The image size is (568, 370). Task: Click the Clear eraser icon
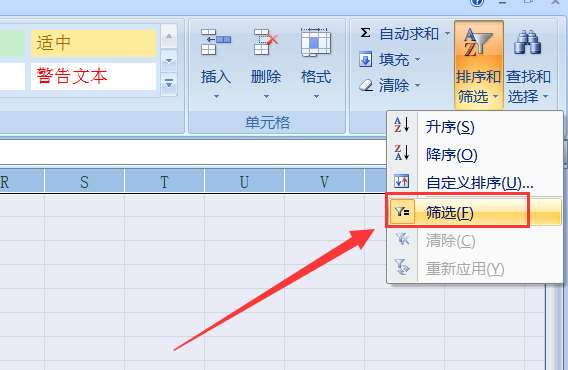coord(366,86)
